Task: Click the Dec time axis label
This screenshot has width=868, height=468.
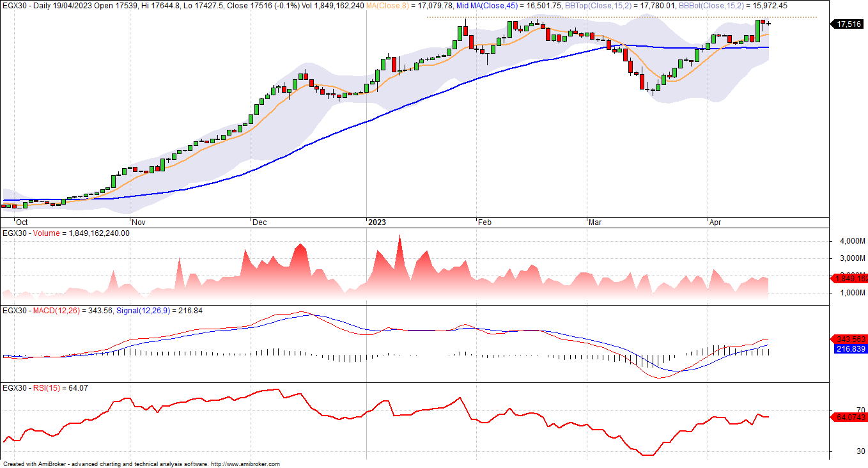Action: click(260, 222)
